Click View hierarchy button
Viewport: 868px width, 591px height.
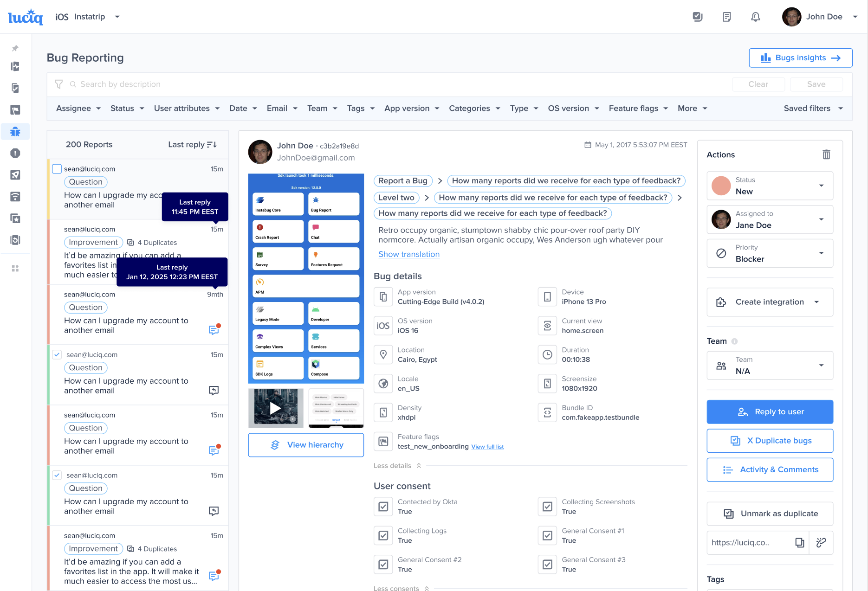click(x=306, y=445)
